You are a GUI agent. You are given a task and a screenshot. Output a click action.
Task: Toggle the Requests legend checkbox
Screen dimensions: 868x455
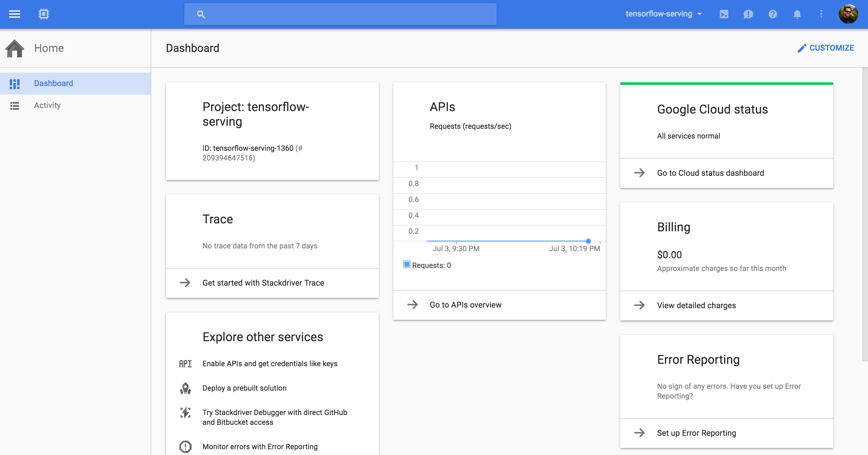pyautogui.click(x=407, y=265)
